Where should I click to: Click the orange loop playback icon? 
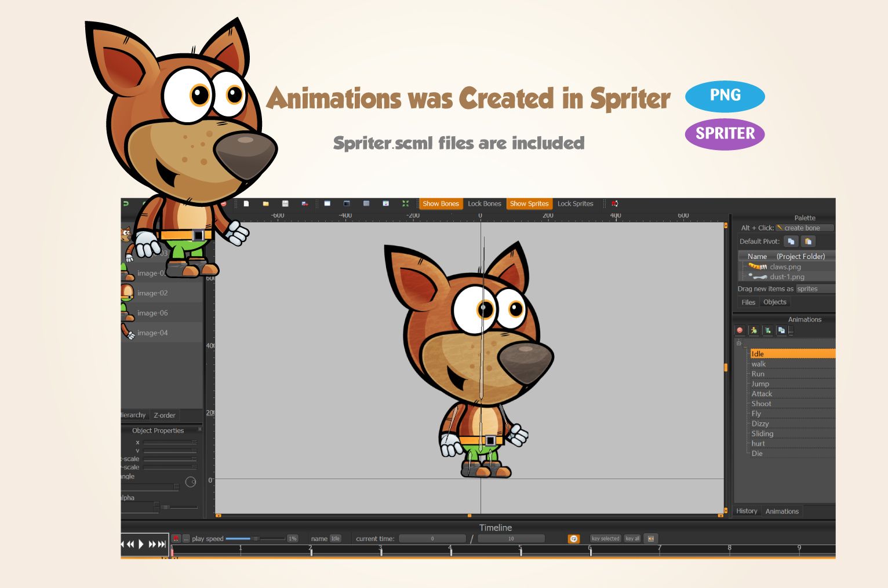[573, 539]
